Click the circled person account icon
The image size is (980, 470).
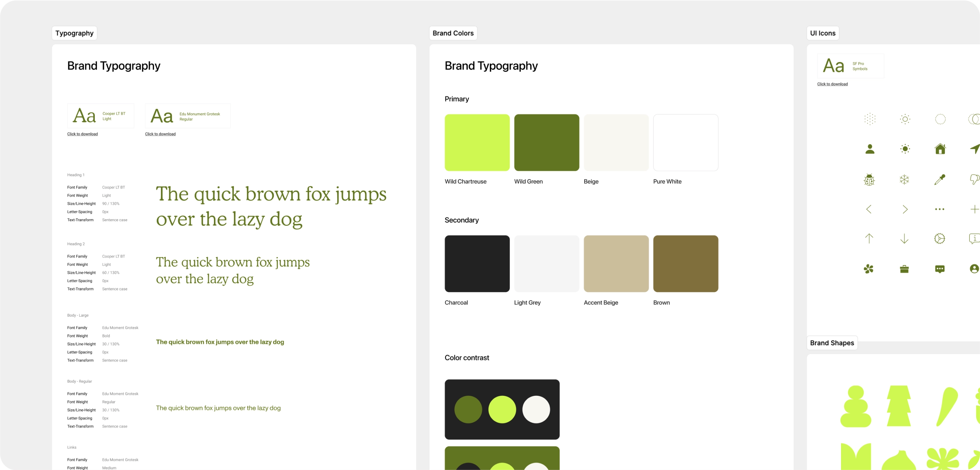(x=974, y=269)
